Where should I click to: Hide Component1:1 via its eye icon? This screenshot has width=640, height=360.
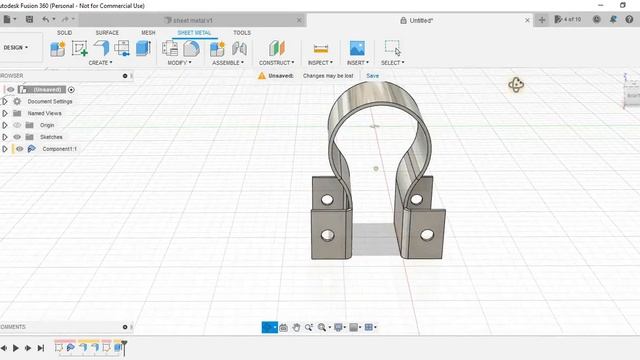coord(19,149)
